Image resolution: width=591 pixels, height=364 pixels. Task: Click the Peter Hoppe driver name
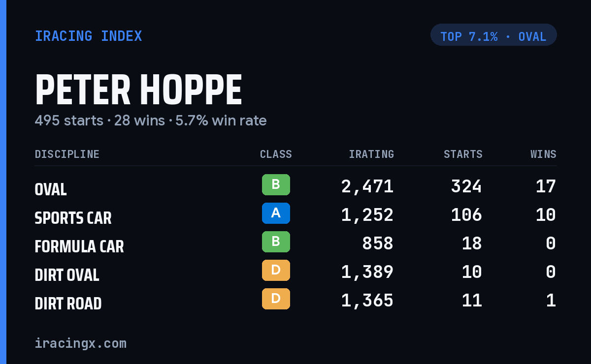[x=138, y=90]
